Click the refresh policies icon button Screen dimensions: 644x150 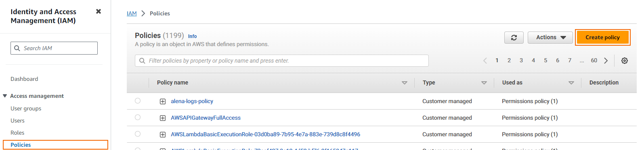pyautogui.click(x=514, y=38)
